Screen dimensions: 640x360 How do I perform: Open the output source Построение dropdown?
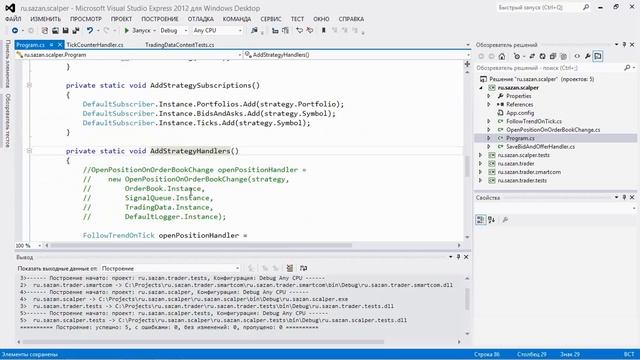(171, 269)
